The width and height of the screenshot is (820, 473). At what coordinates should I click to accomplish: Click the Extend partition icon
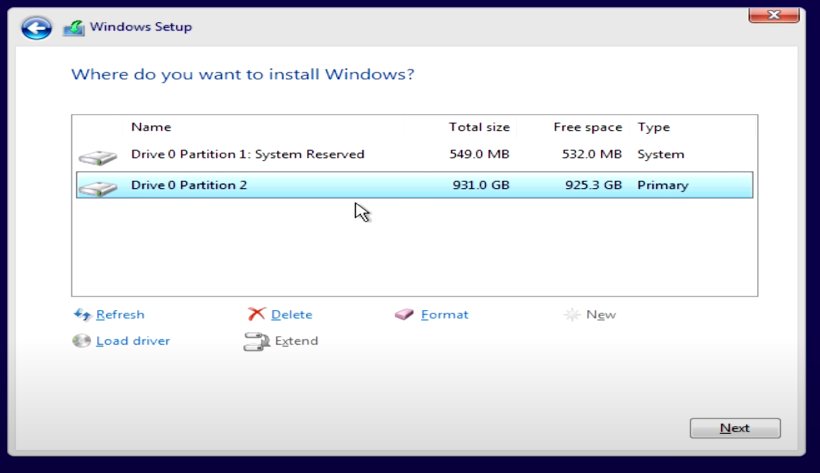click(x=256, y=342)
